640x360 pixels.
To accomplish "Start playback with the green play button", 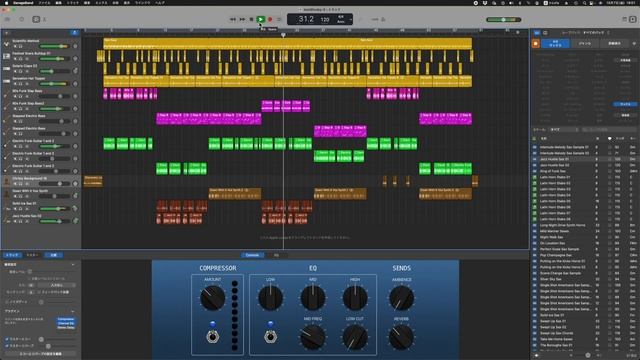I will 260,19.
